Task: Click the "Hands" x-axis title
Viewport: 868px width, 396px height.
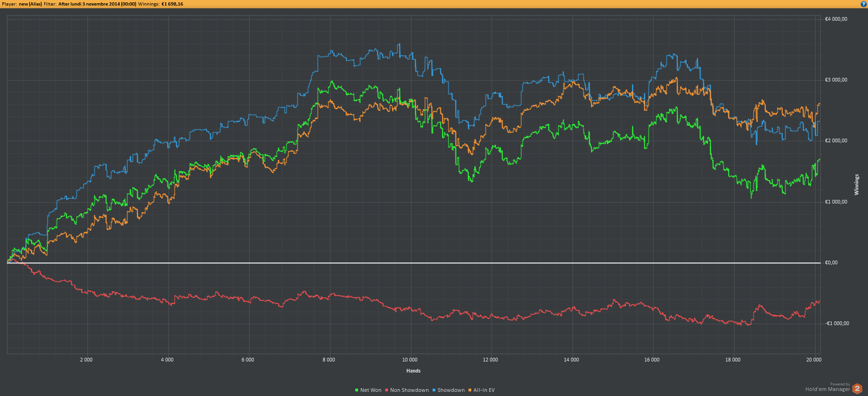Action: [413, 371]
